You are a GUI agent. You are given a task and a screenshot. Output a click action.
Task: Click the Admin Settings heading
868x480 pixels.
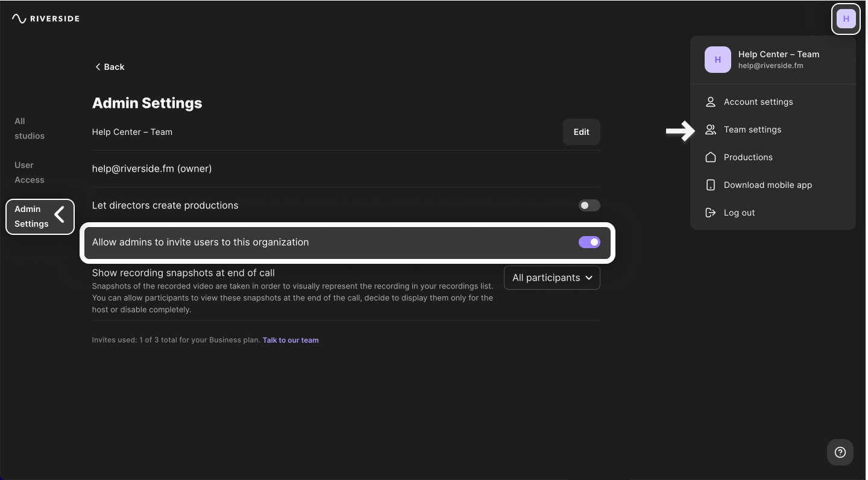coord(147,103)
